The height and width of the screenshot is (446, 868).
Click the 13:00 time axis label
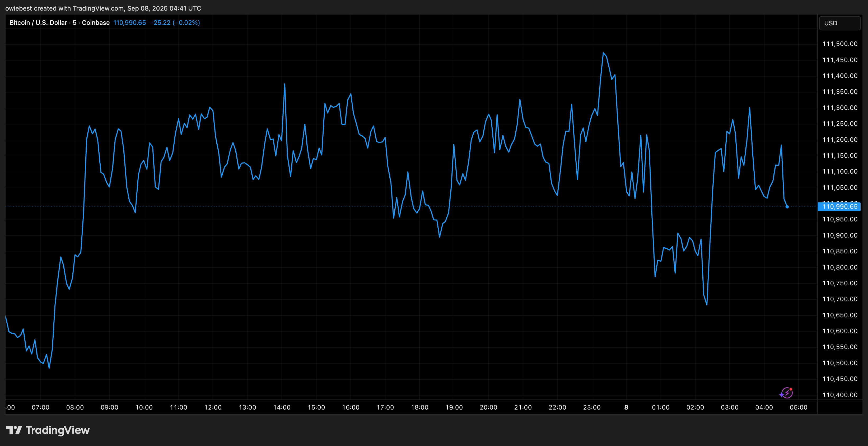click(247, 407)
